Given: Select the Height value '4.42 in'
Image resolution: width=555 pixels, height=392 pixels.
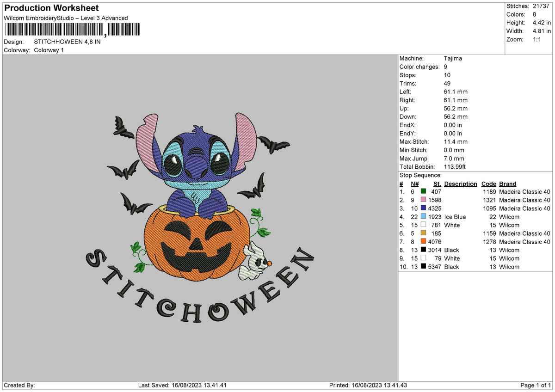Looking at the screenshot, I should point(542,23).
